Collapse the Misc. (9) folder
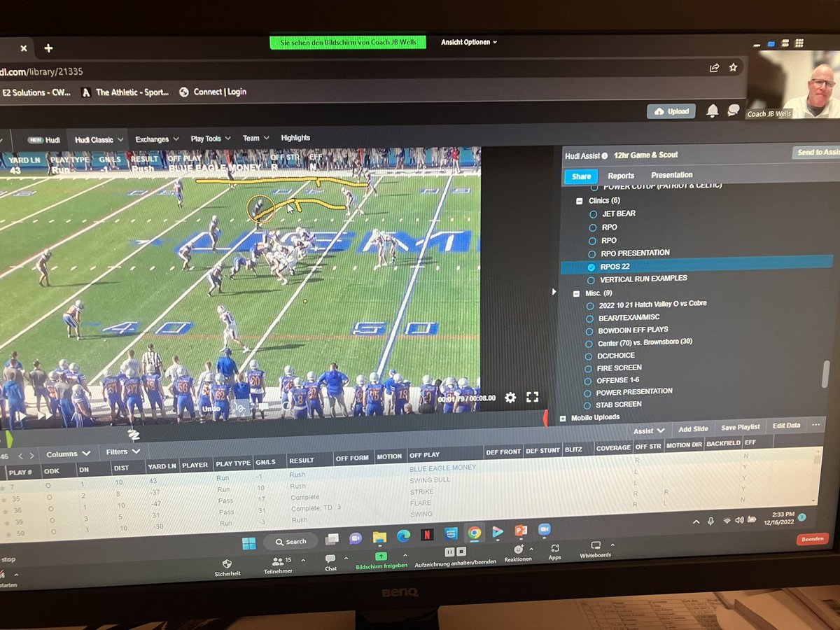Viewport: 840px width, 630px height. coord(576,293)
